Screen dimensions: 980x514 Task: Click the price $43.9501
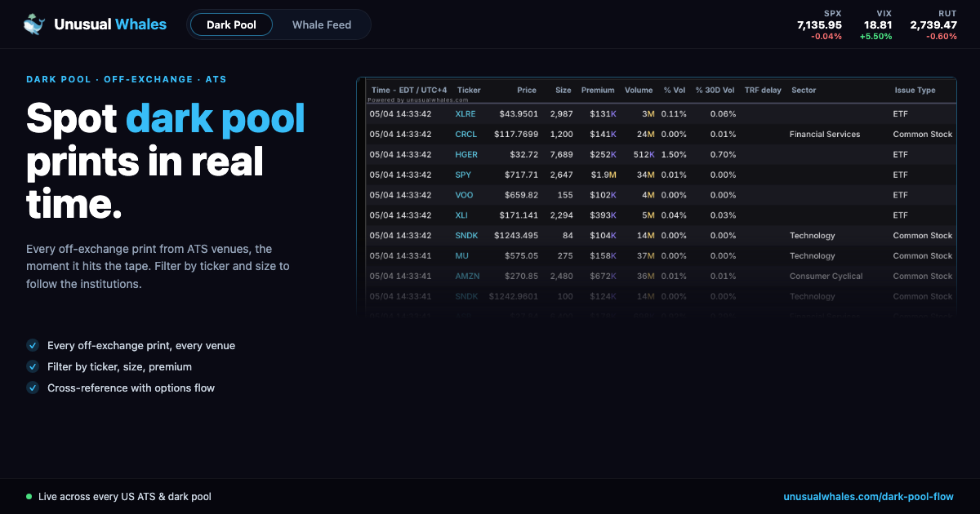click(x=519, y=113)
